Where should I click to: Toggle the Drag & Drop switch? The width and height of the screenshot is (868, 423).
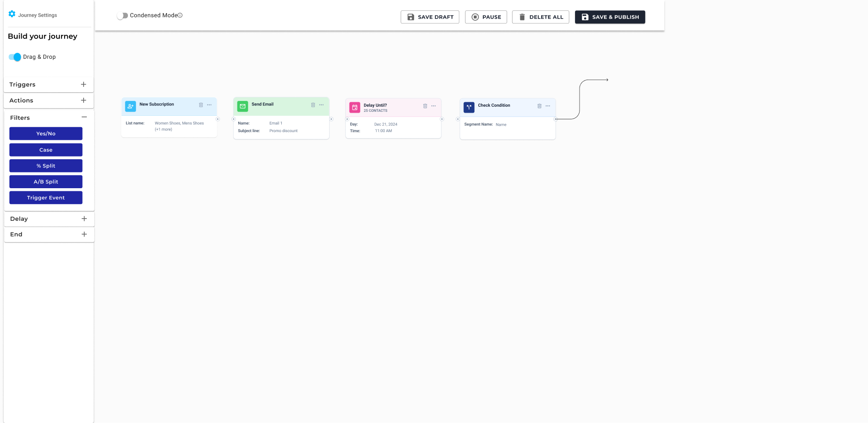pyautogui.click(x=15, y=57)
